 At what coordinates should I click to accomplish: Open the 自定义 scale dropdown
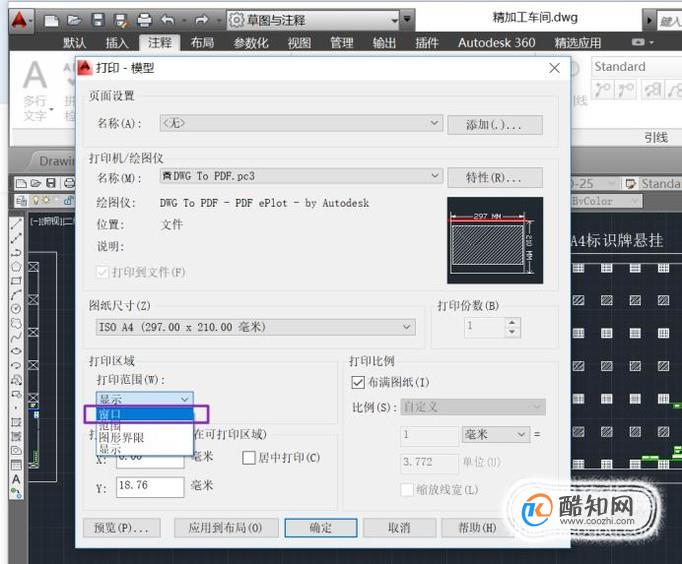473,407
